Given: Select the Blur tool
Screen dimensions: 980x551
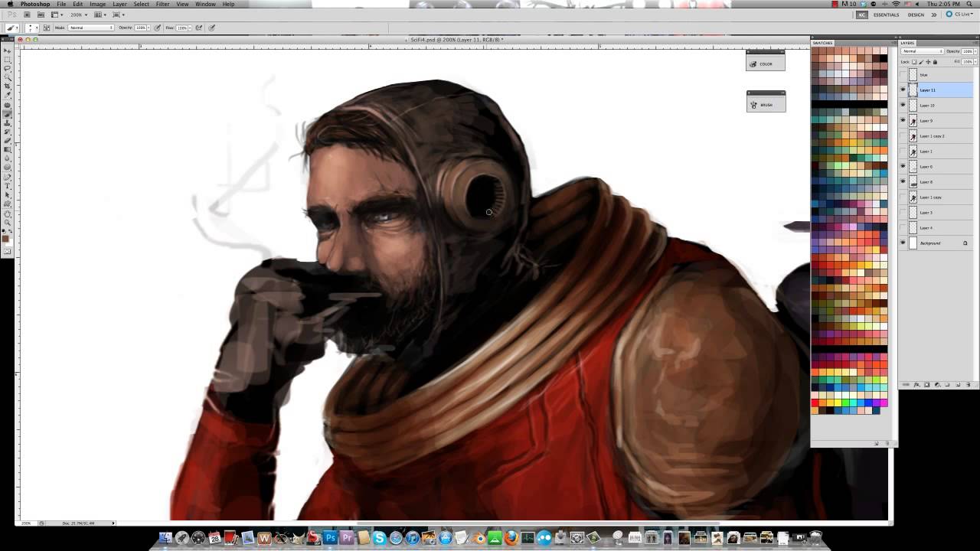Looking at the screenshot, I should tap(6, 158).
